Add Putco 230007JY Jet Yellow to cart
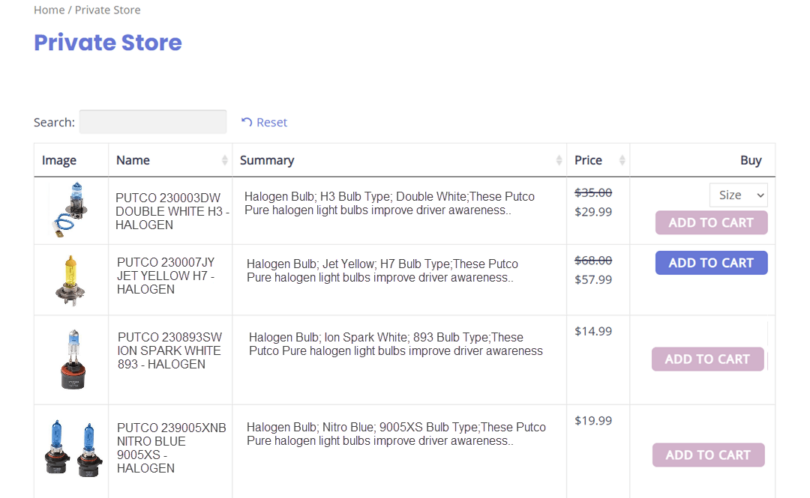 pyautogui.click(x=711, y=263)
